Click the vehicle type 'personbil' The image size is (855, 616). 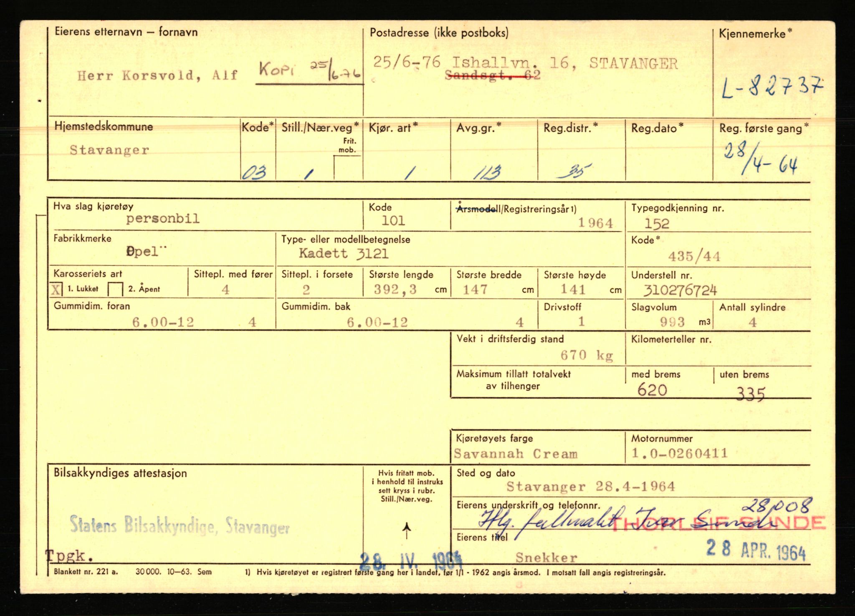tap(163, 219)
